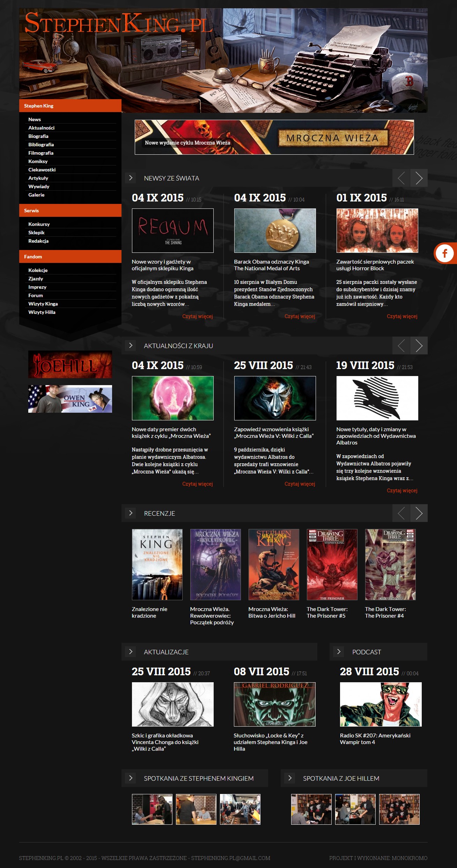This screenshot has height=868, width=457.
Task: Move the Recenzje carousel backward
Action: (x=401, y=513)
